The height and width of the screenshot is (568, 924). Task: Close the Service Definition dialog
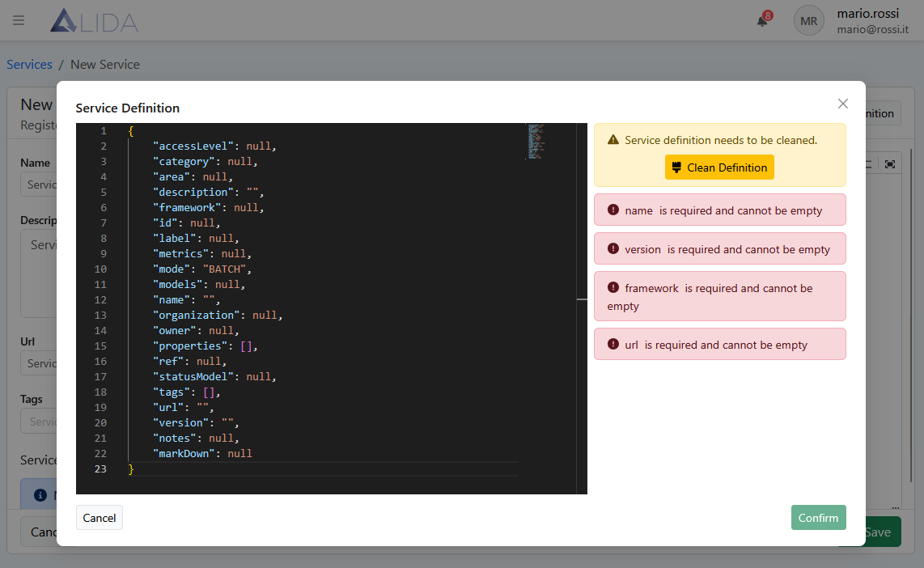[842, 104]
